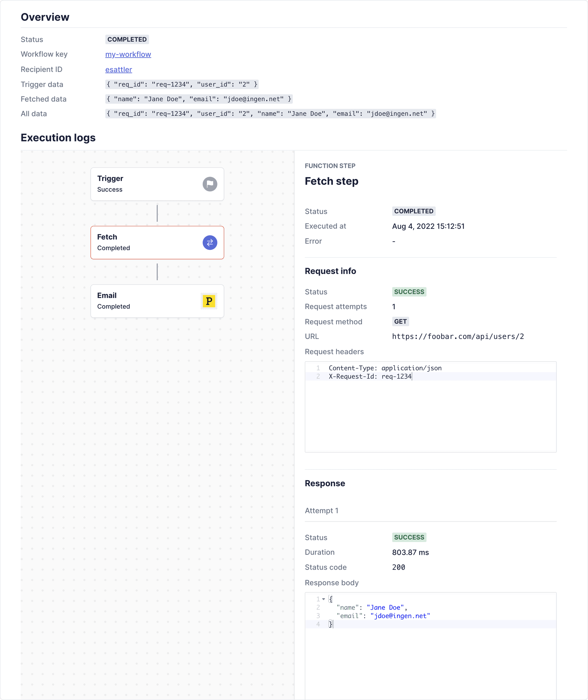
Task: Open the esattler recipient link
Action: click(x=119, y=69)
